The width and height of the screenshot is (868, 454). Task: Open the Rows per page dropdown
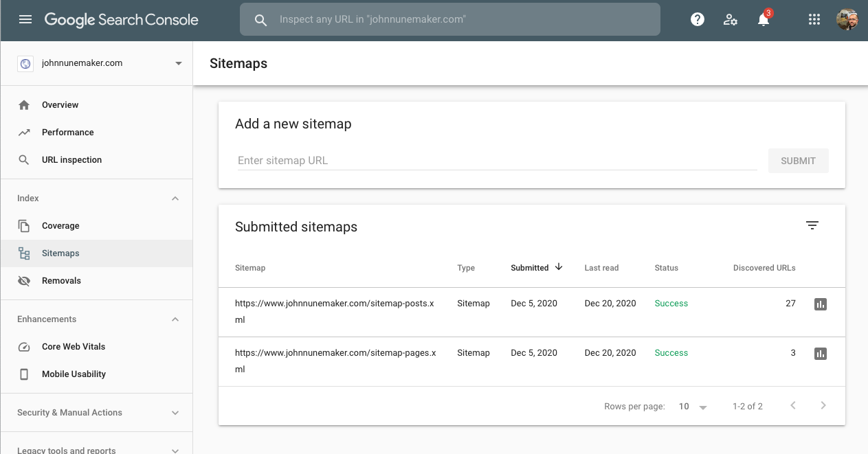coord(693,407)
